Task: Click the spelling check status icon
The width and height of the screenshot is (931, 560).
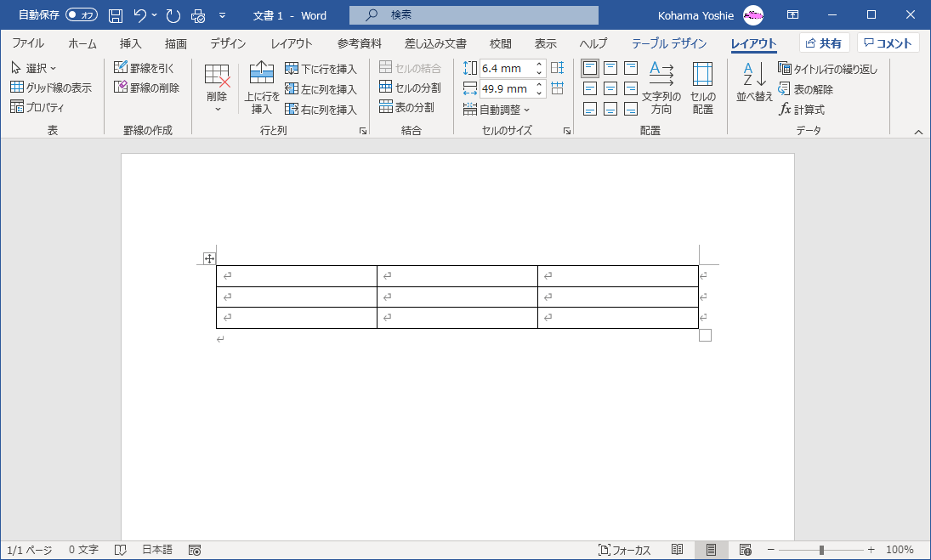Action: click(x=121, y=550)
